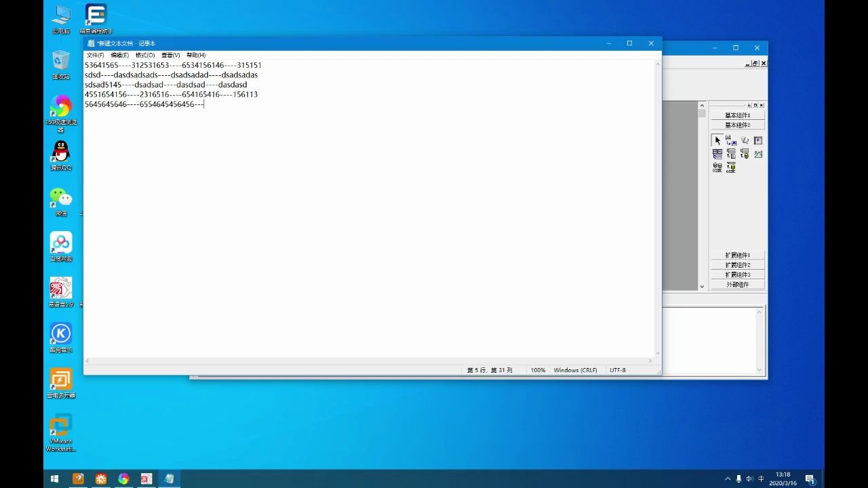The height and width of the screenshot is (488, 868).
Task: Click scroll-down arrow of Notepad vertical scrollbar
Action: click(x=657, y=353)
